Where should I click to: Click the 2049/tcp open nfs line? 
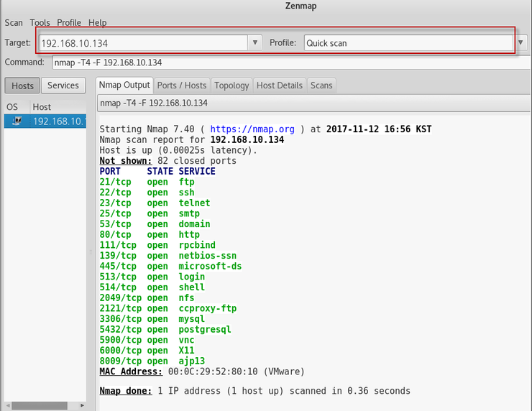(x=147, y=297)
